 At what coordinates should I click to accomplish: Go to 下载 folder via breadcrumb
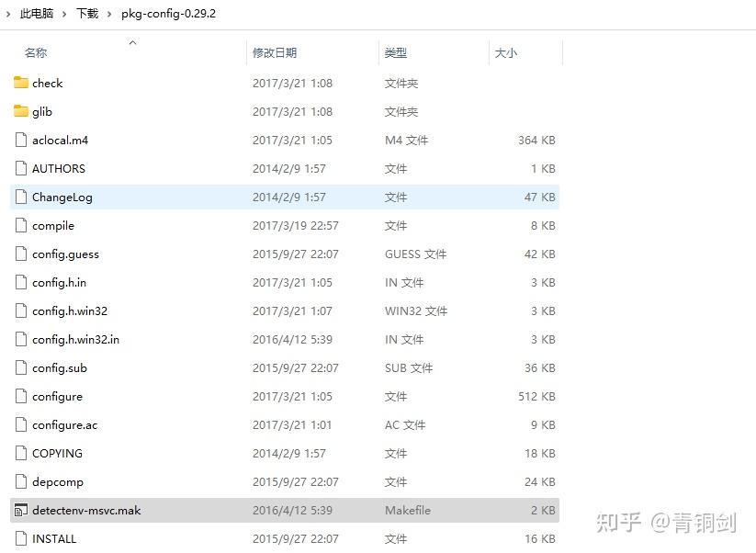coord(86,14)
